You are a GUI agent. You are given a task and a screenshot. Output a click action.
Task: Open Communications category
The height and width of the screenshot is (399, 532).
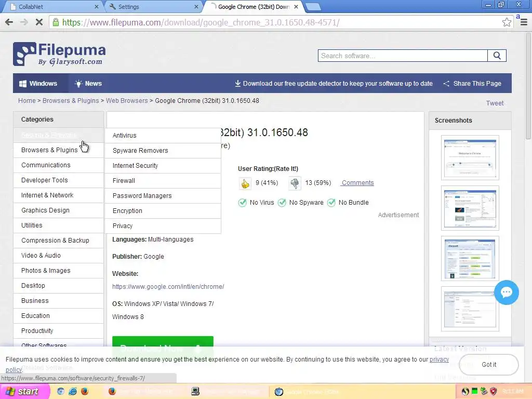(x=58, y=165)
